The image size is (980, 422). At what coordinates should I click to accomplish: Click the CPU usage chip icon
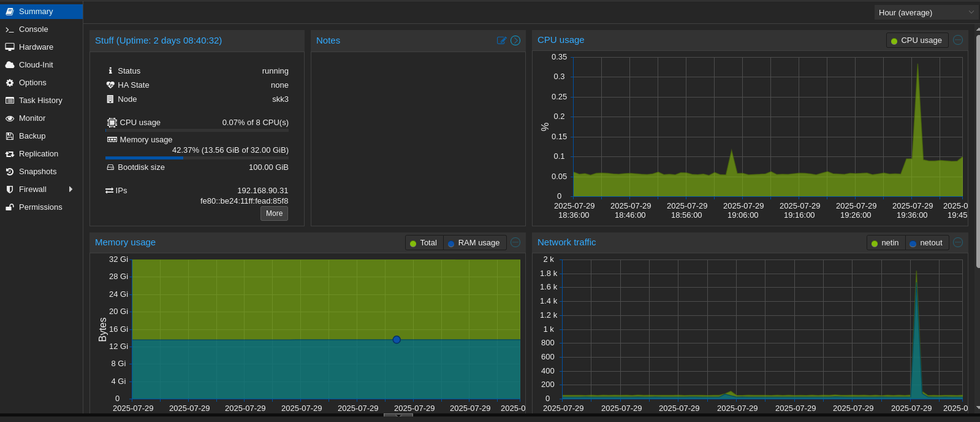(x=112, y=123)
